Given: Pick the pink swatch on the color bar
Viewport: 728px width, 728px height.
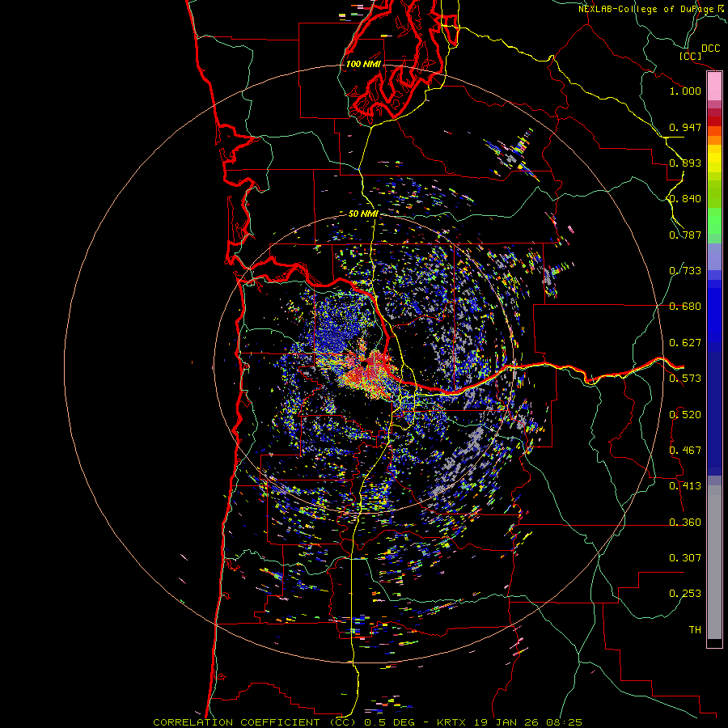Looking at the screenshot, I should coord(714,87).
